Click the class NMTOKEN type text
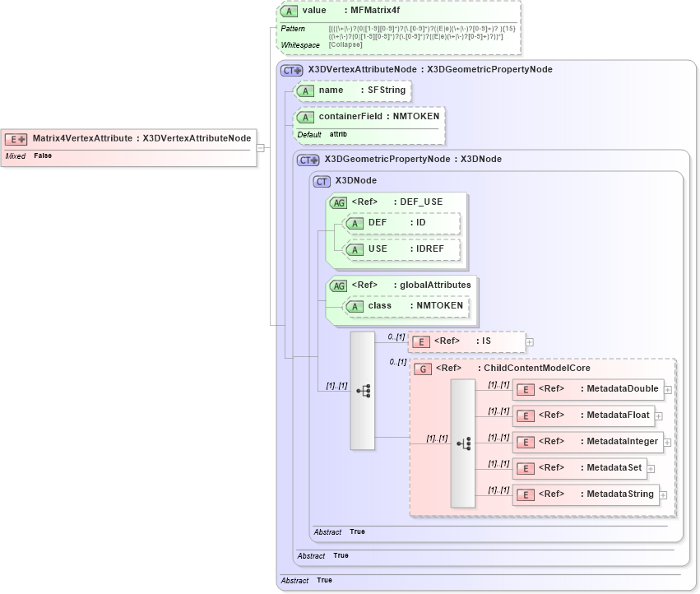The width and height of the screenshot is (700, 594). pyautogui.click(x=440, y=305)
